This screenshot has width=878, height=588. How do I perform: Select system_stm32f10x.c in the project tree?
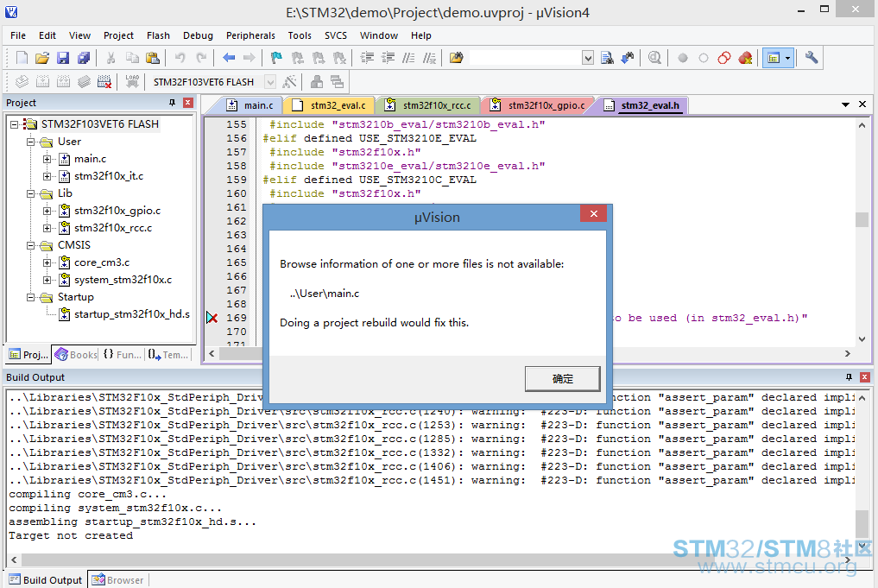(123, 280)
